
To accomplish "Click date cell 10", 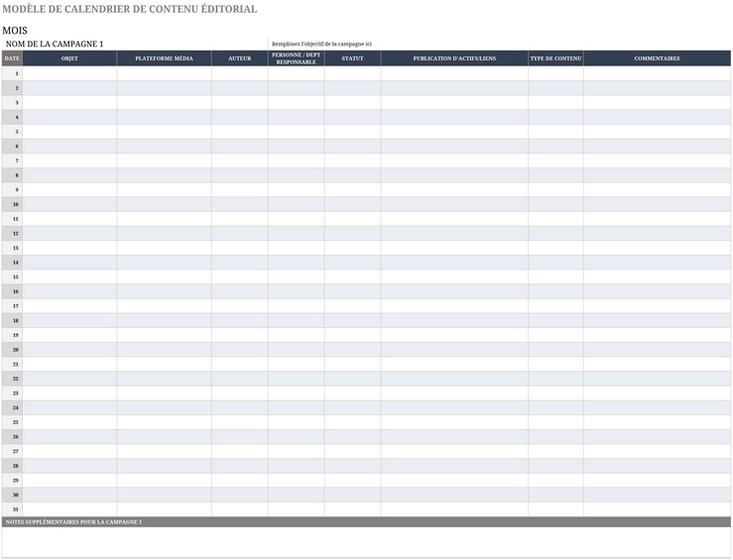I will coord(12,204).
